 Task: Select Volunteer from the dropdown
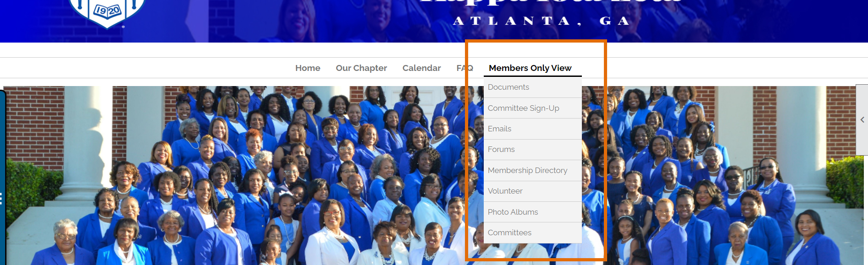(533, 191)
